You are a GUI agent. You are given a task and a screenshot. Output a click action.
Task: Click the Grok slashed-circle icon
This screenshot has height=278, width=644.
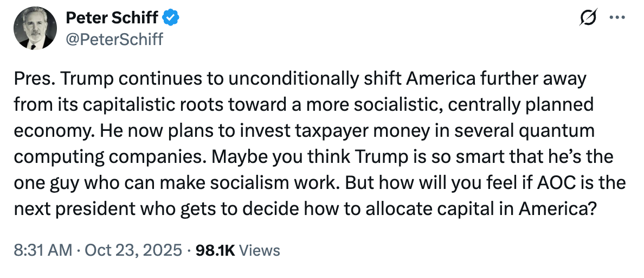point(588,18)
